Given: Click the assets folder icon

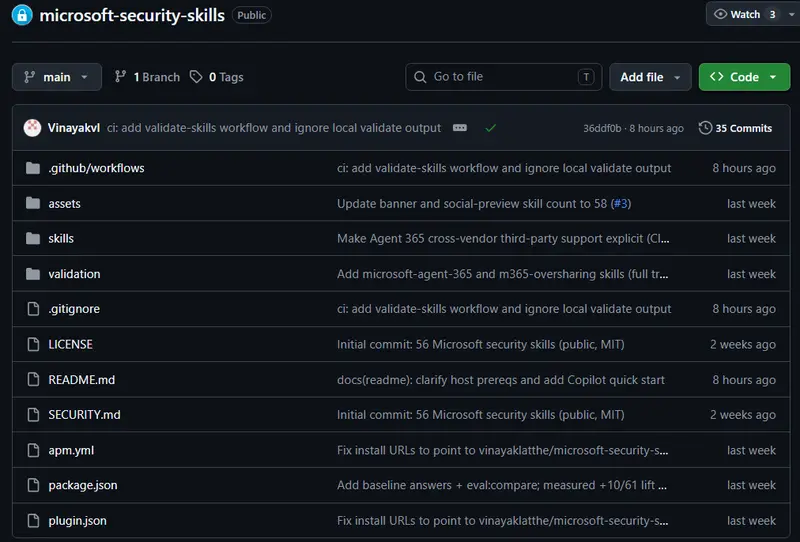Looking at the screenshot, I should click(x=33, y=203).
